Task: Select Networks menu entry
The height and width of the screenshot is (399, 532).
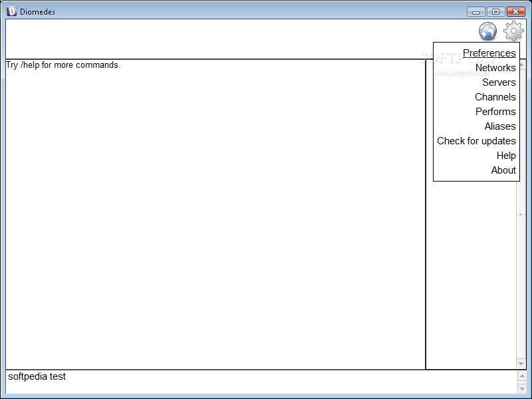Action: tap(495, 68)
